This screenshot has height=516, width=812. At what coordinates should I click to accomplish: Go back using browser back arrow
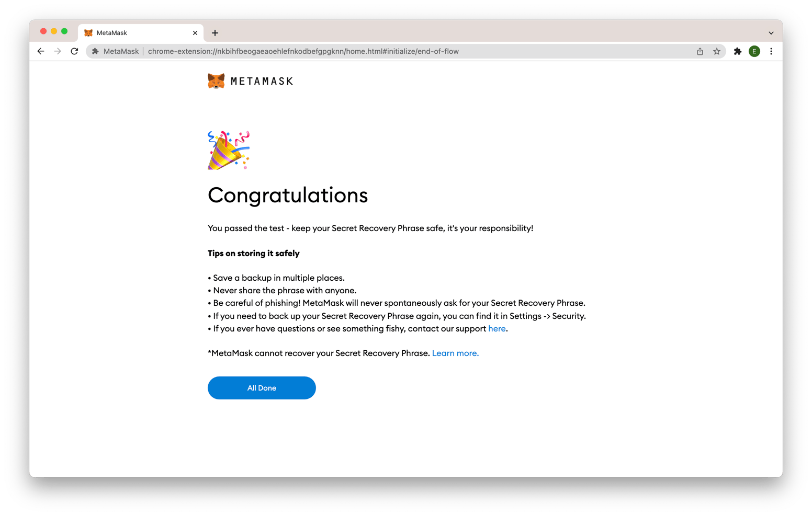click(41, 51)
